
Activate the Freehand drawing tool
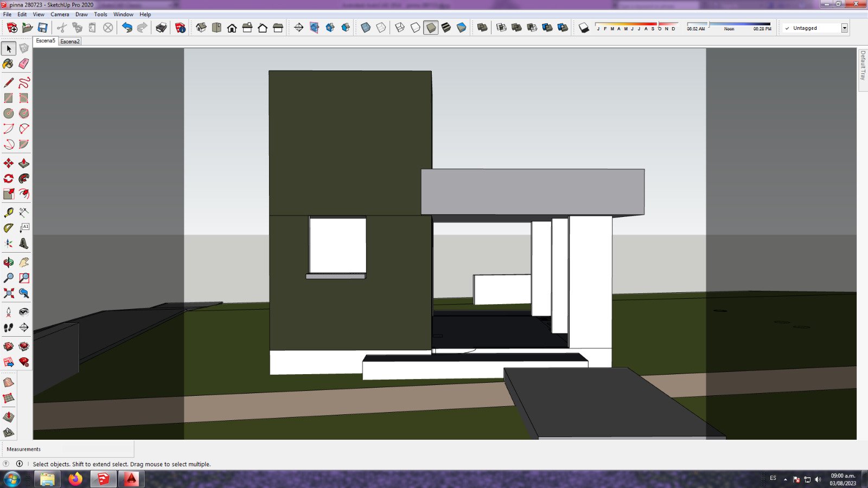pyautogui.click(x=24, y=82)
